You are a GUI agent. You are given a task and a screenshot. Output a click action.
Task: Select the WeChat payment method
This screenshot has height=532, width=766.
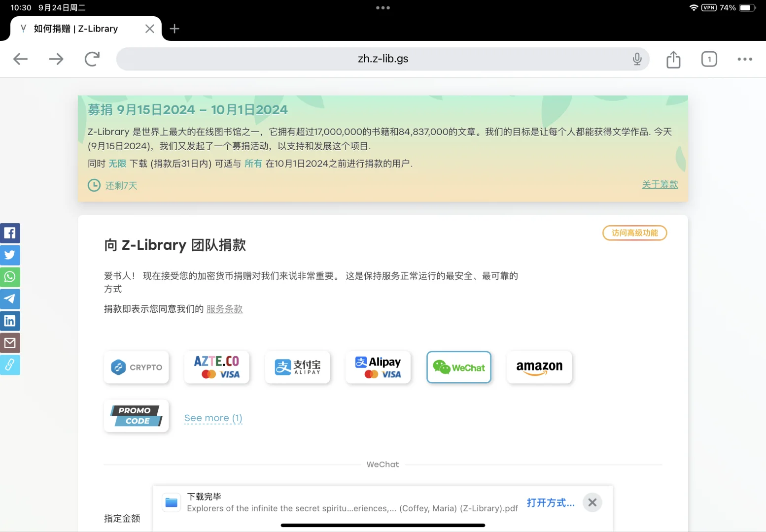459,367
